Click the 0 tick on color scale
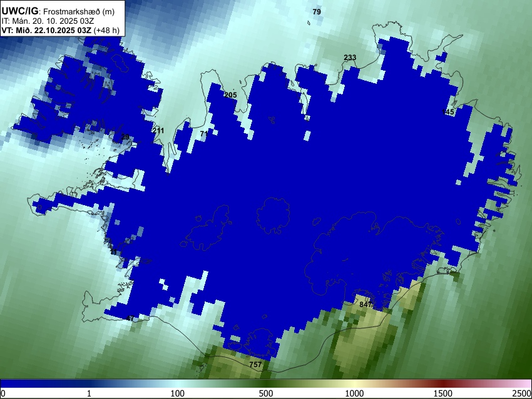This screenshot has width=532, height=399. point(3,393)
